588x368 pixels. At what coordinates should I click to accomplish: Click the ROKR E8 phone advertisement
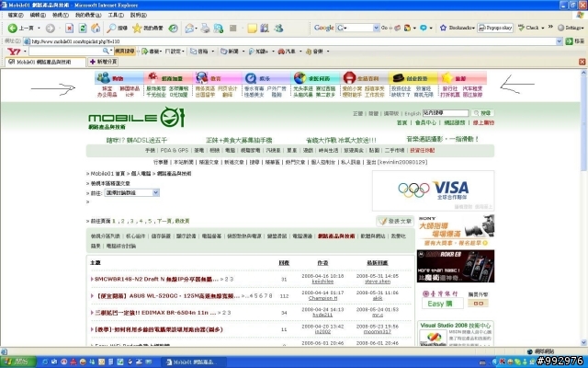456,266
